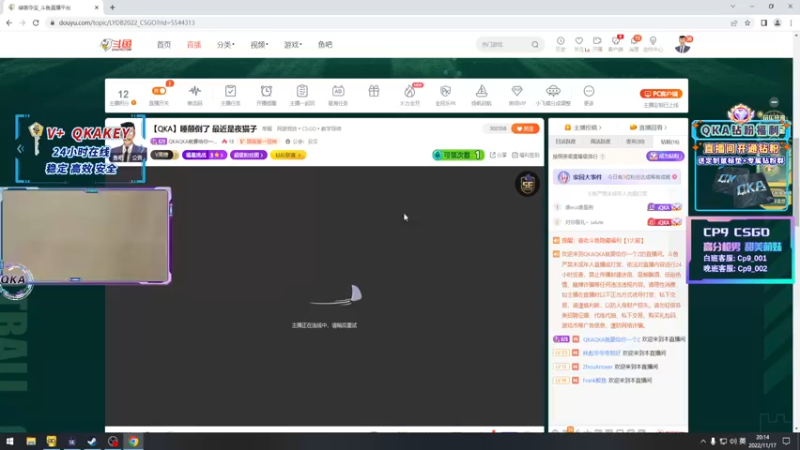Open the messages icon with notification badge

634,41
